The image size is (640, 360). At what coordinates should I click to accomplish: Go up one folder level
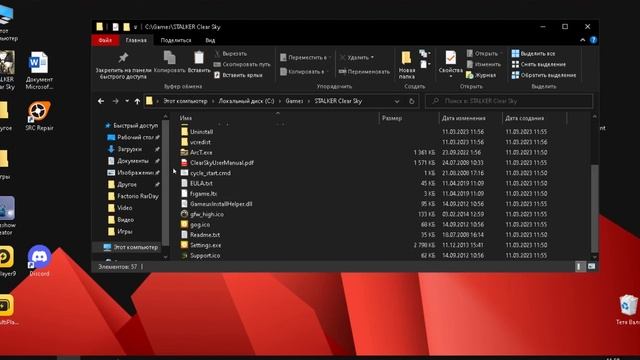pos(137,101)
